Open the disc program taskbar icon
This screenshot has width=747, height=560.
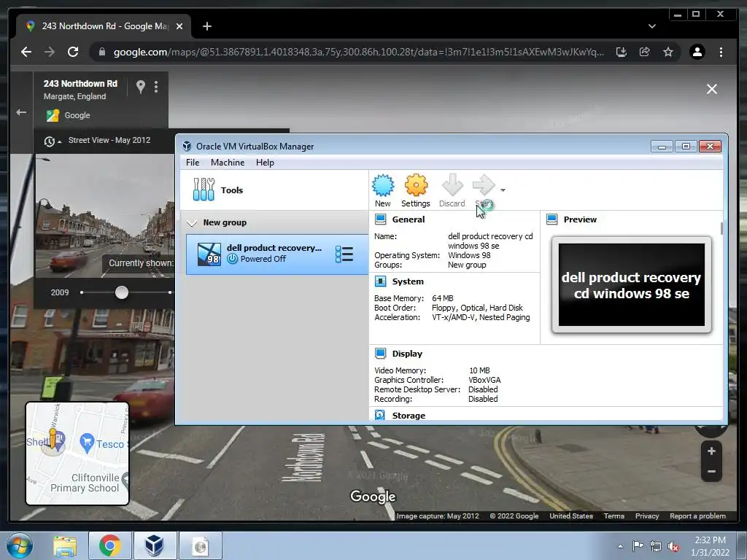click(200, 546)
